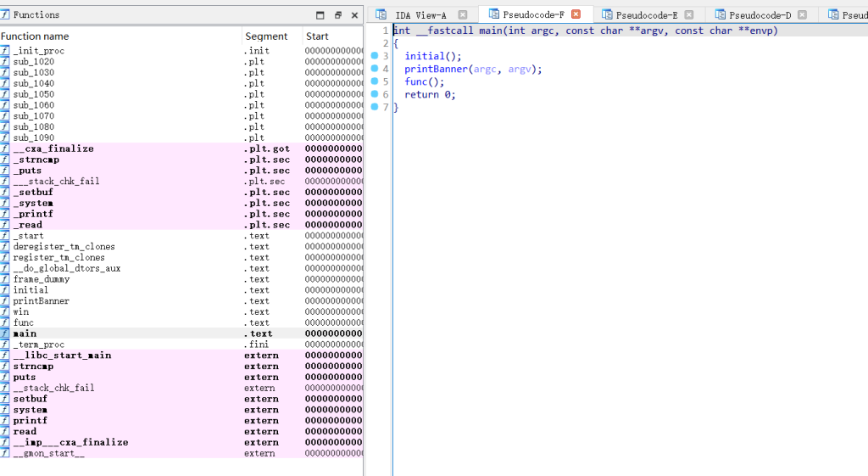Screen dimensions: 868x476
Task: Open the Pseudocode-D tab
Action: click(759, 15)
